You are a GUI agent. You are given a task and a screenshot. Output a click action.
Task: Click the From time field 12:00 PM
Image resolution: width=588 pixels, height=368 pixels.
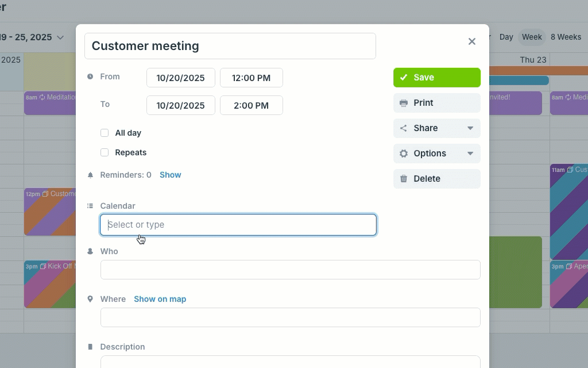(x=252, y=78)
